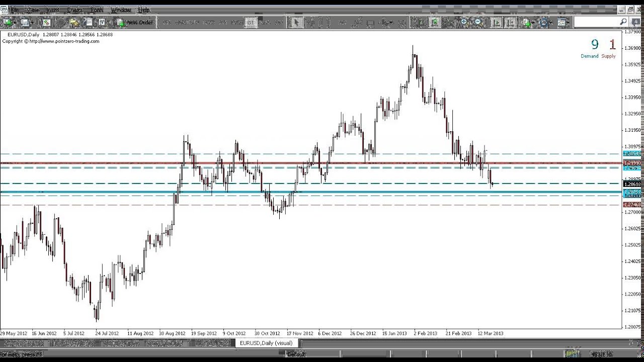This screenshot has height=362, width=644.
Task: Click the EURUSD,Daily chart title text
Action: [x=23, y=35]
